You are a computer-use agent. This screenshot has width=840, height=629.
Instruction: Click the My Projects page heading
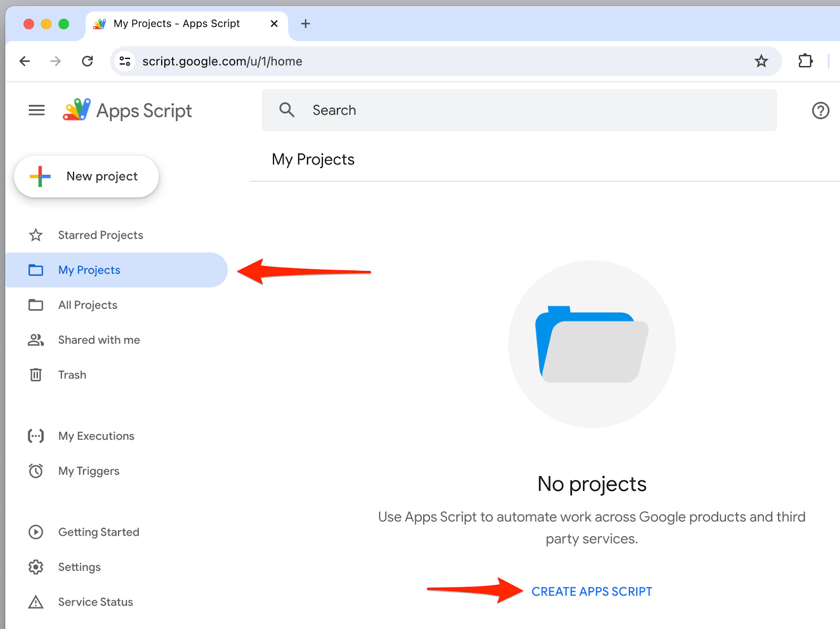[x=313, y=159]
